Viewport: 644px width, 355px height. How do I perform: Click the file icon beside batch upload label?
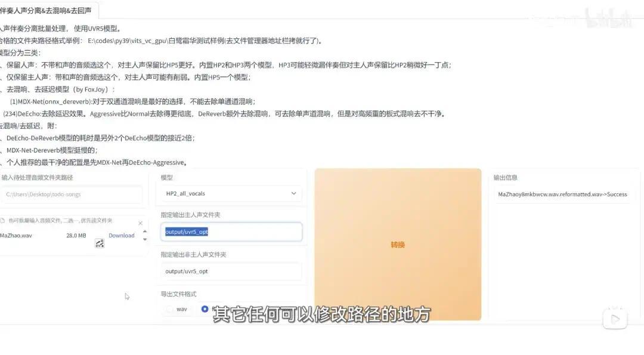click(2, 221)
